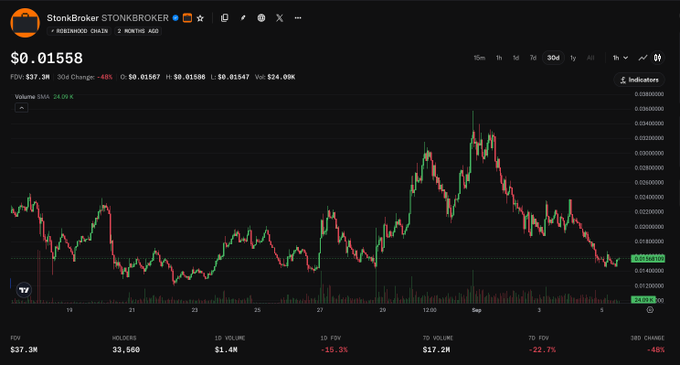Click the 1D VOLUME $1.4M value
The width and height of the screenshot is (680, 365).
point(226,350)
